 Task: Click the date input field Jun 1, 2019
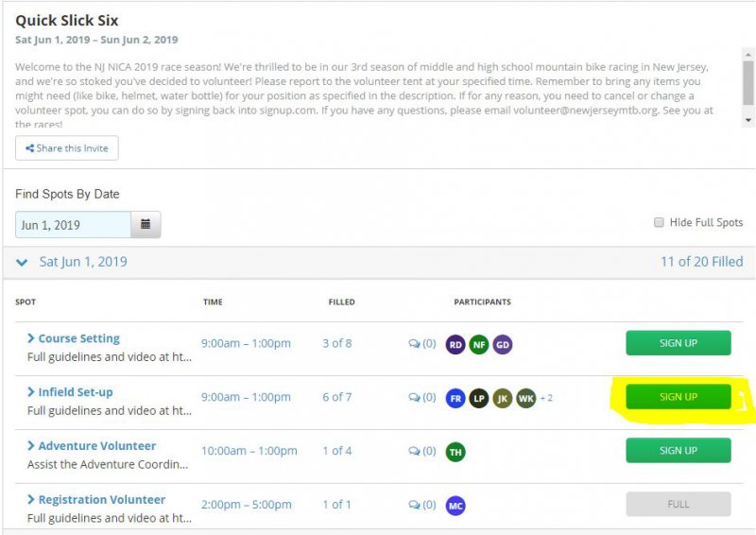pos(72,225)
